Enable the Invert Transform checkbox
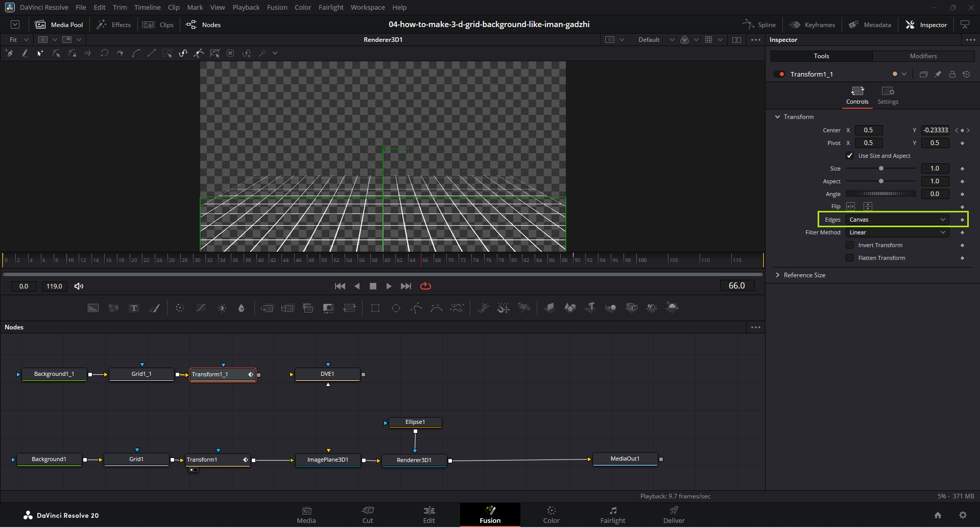The width and height of the screenshot is (980, 528). tap(850, 245)
